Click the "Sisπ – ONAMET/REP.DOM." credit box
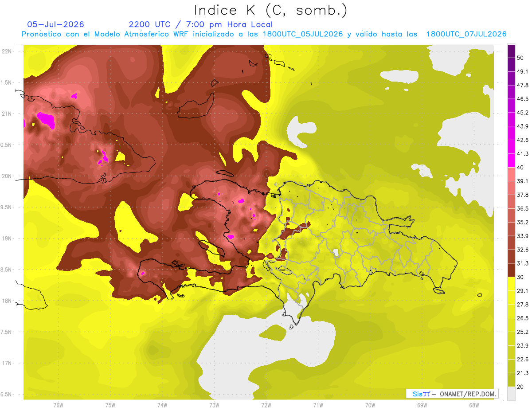The width and height of the screenshot is (532, 411). pos(452,394)
